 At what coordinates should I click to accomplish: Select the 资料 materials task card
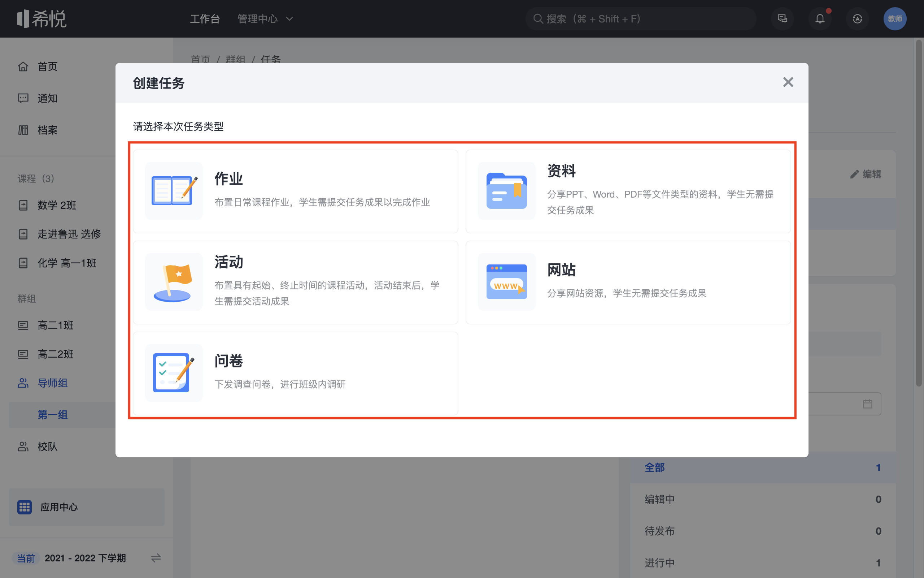pyautogui.click(x=628, y=191)
